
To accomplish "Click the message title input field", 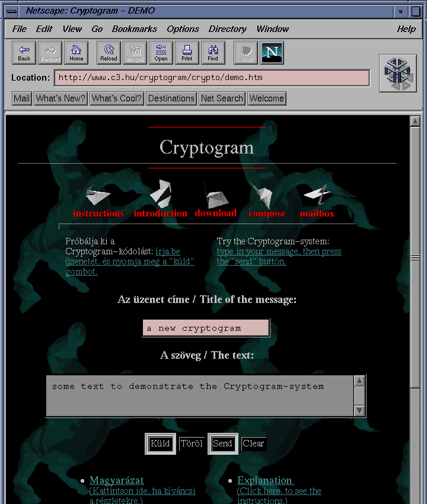I will coord(206,328).
